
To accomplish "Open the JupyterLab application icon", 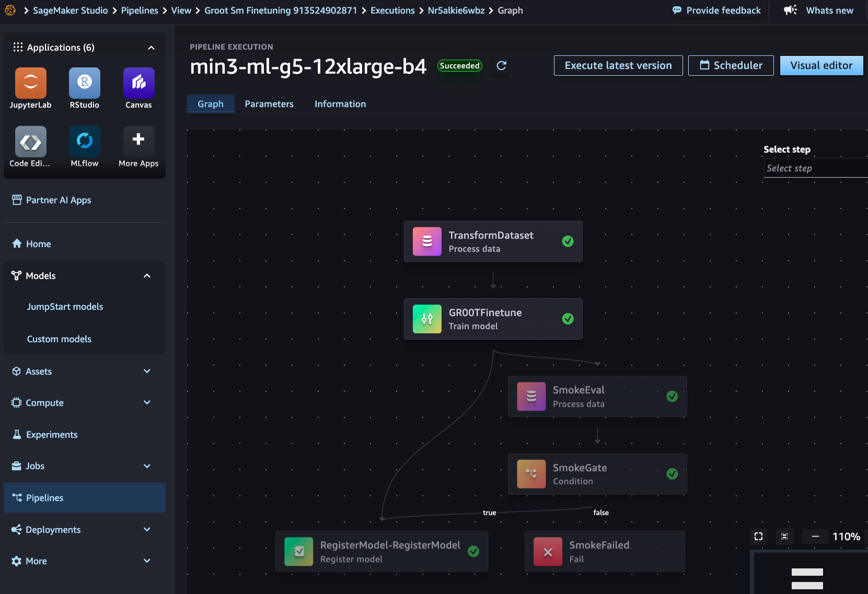I will pyautogui.click(x=30, y=83).
